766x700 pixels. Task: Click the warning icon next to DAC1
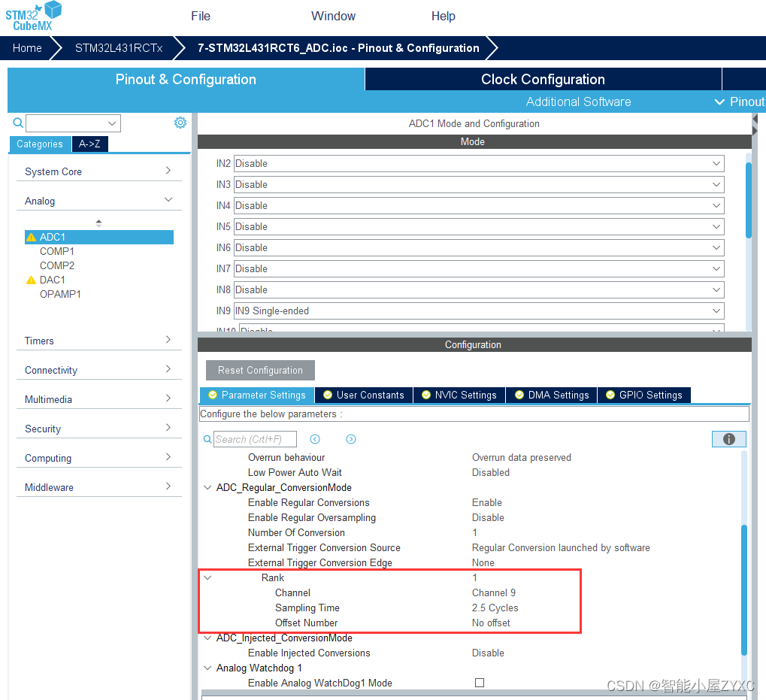(x=32, y=280)
